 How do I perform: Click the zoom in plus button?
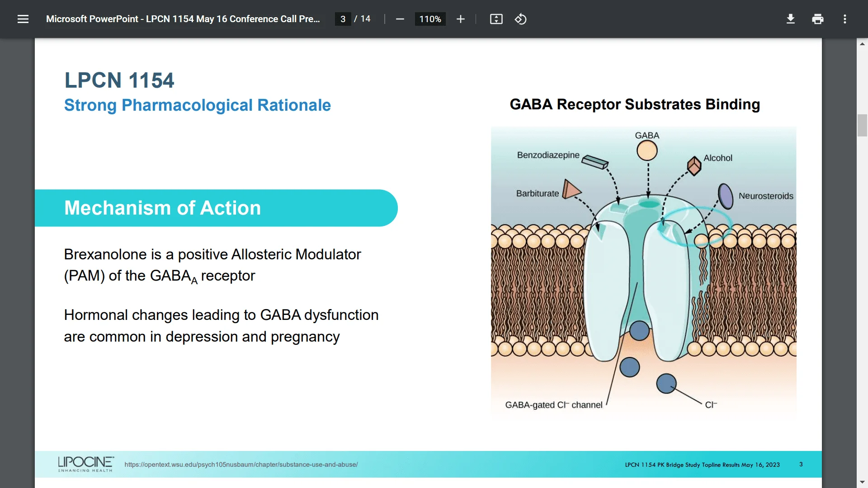(x=460, y=19)
